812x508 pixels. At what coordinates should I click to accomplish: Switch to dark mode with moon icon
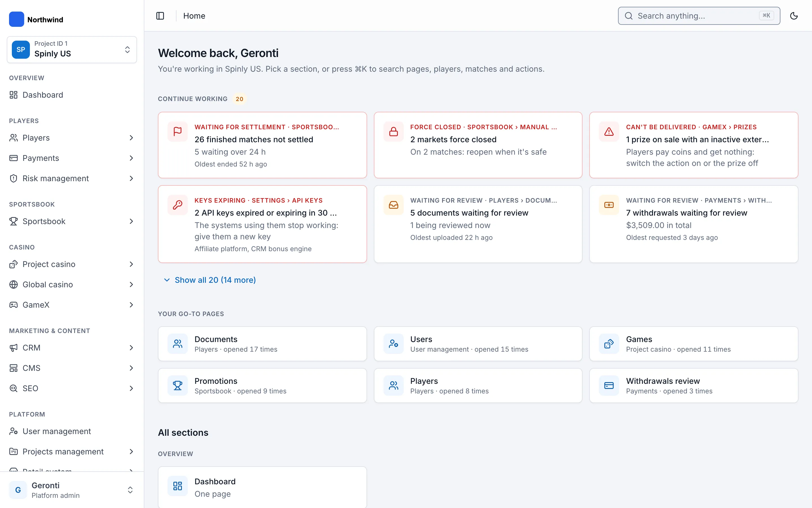point(794,16)
